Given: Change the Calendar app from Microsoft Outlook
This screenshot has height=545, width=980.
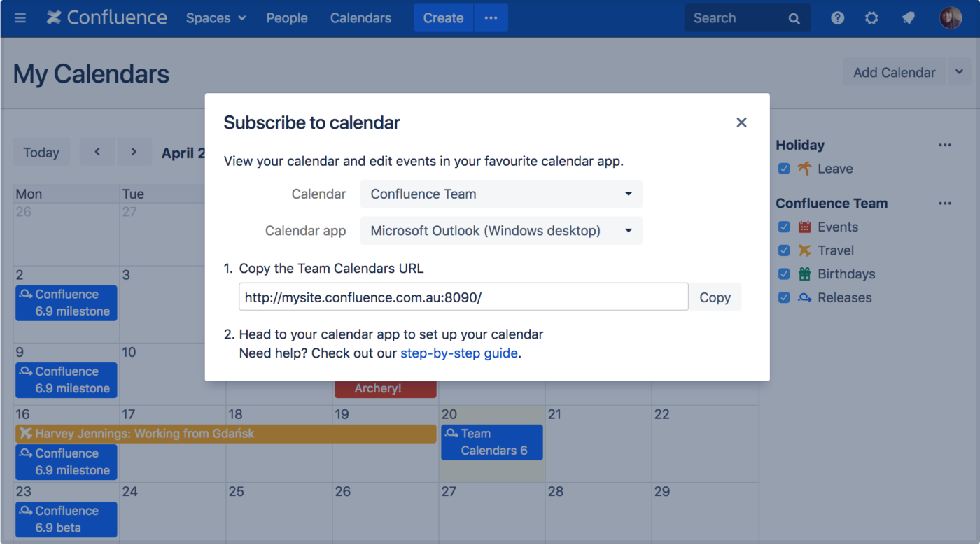Looking at the screenshot, I should [x=500, y=230].
